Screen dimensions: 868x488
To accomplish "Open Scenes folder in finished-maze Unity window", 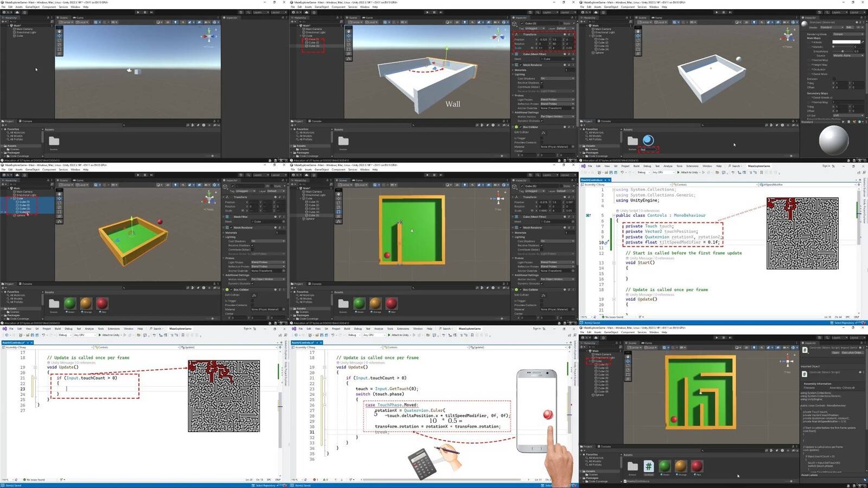I will (x=633, y=467).
